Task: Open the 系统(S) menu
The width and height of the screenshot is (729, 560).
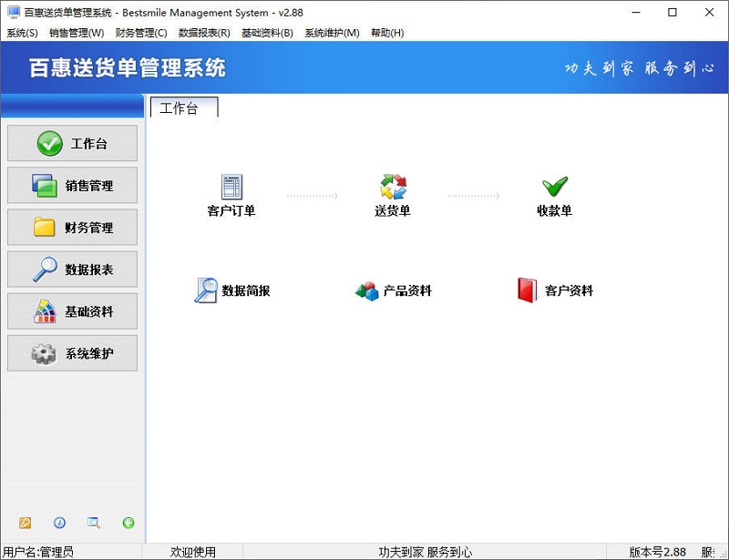Action: point(20,33)
